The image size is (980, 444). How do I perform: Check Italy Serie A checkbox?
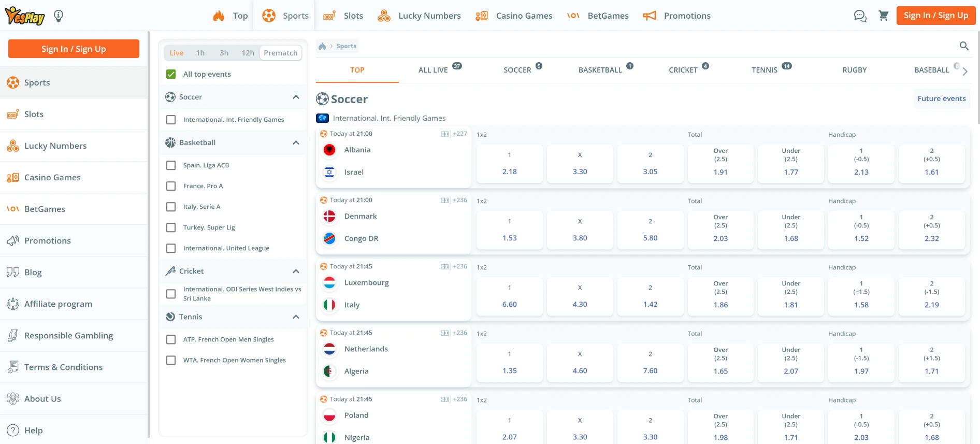(171, 207)
